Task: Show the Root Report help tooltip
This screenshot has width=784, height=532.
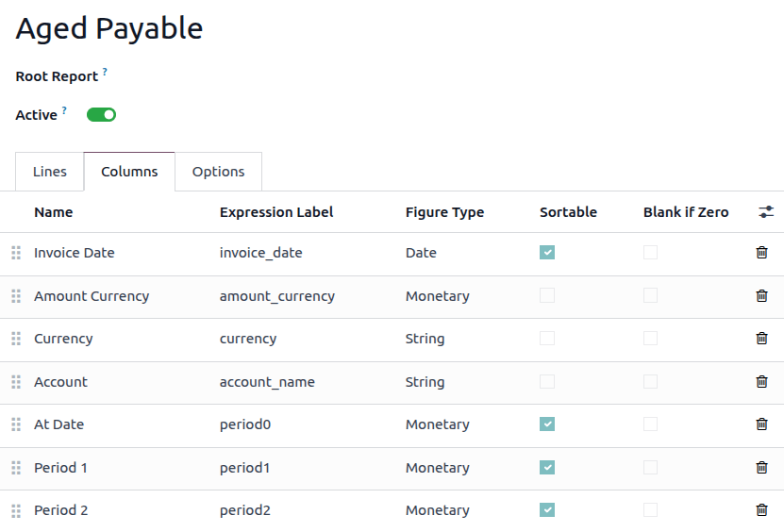Action: click(105, 73)
